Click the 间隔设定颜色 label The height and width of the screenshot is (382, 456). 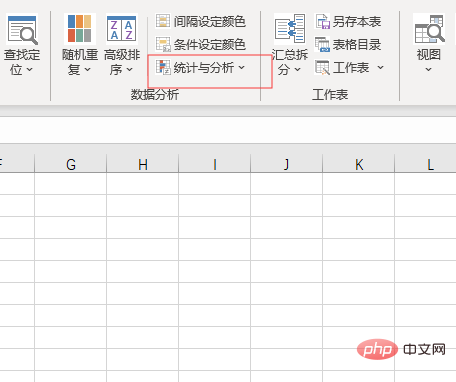(210, 22)
